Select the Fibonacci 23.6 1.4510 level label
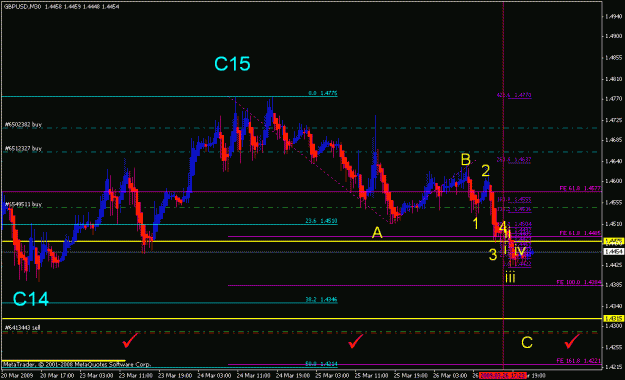 point(322,221)
